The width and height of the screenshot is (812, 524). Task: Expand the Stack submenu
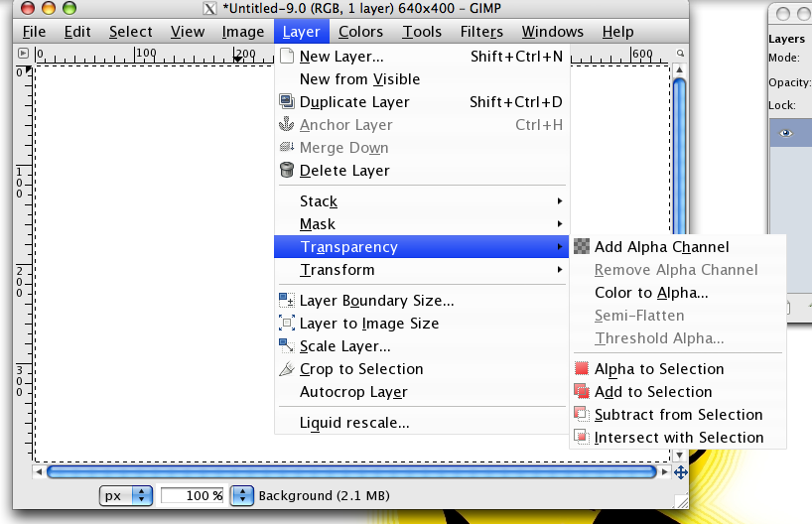tap(422, 200)
